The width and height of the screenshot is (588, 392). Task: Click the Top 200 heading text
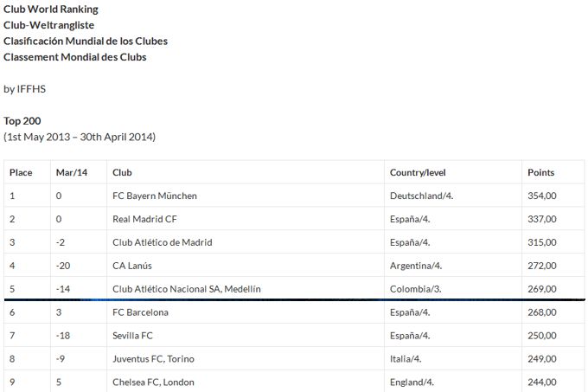[x=22, y=121]
